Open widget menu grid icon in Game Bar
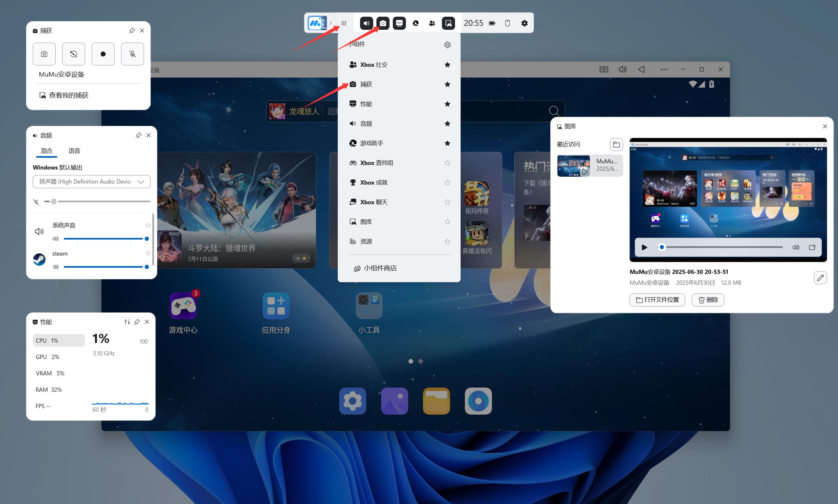Image resolution: width=838 pixels, height=504 pixels. tap(344, 23)
